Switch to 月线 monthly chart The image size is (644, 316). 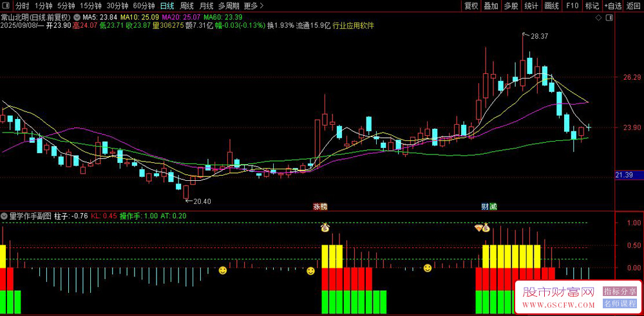pos(206,6)
